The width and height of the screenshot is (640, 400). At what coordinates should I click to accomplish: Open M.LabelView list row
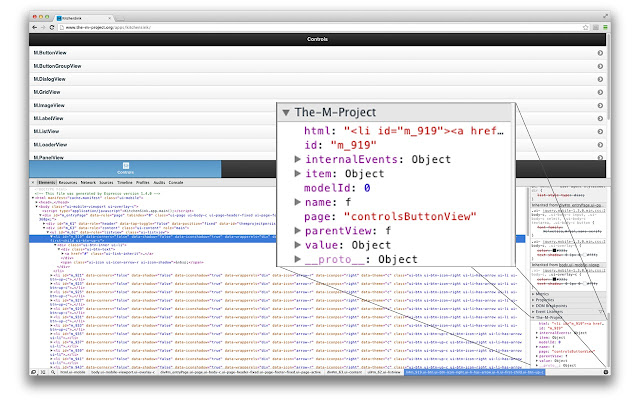[x=153, y=118]
